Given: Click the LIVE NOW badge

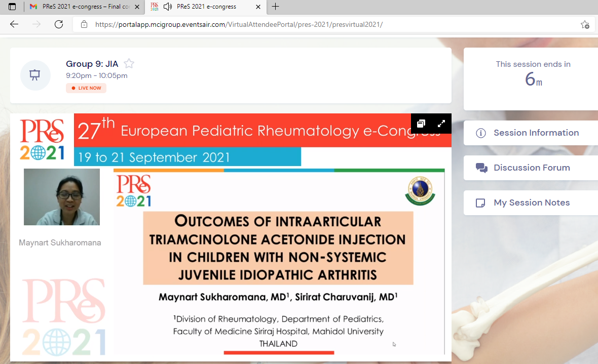Looking at the screenshot, I should point(86,88).
